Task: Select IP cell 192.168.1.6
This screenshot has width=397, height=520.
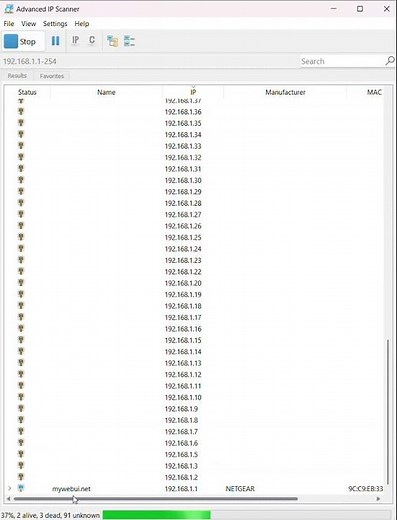Action: 181,443
